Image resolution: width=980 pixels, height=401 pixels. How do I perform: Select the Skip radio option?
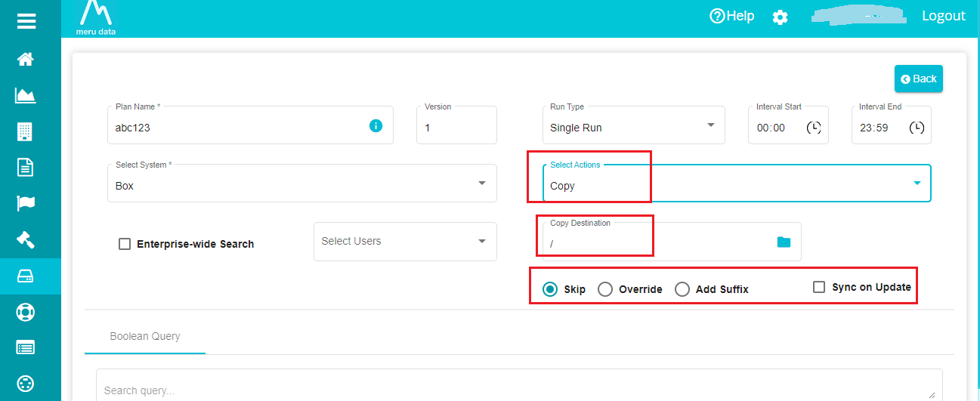551,289
